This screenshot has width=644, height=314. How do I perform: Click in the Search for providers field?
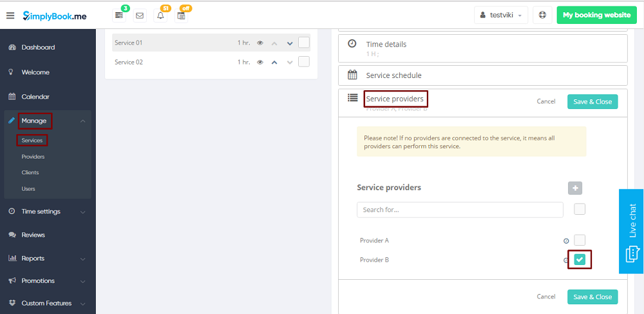(460, 210)
